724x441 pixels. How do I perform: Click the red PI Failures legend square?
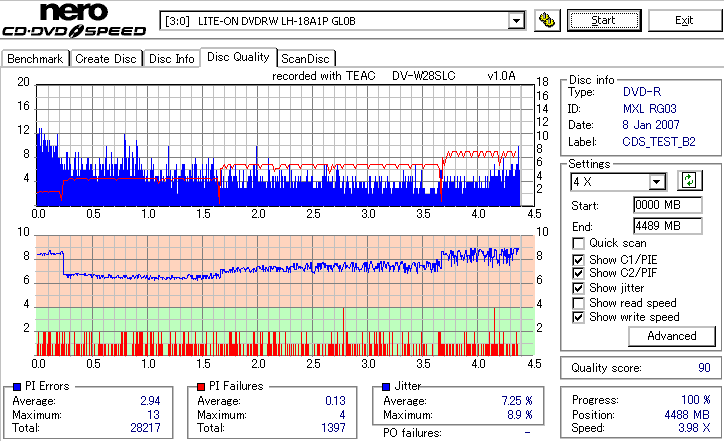click(201, 387)
